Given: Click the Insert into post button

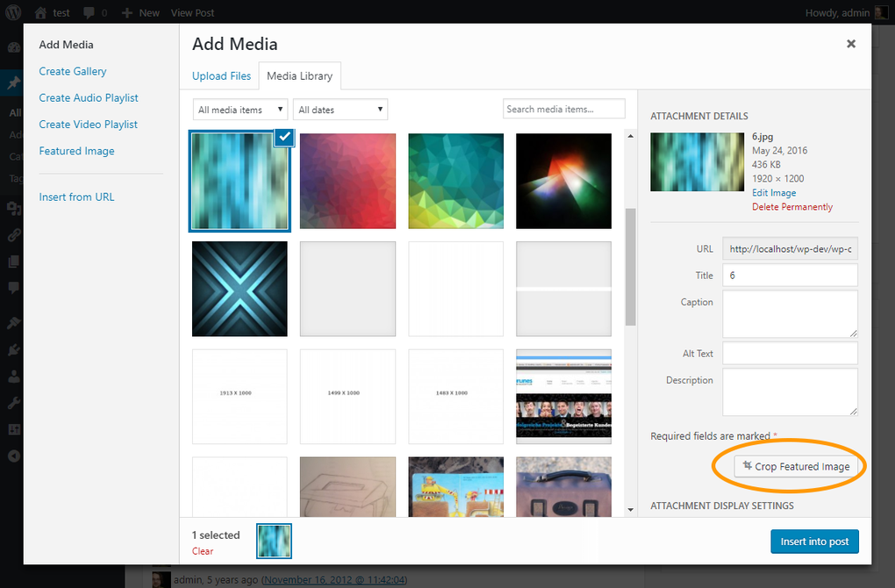Looking at the screenshot, I should coord(814,541).
